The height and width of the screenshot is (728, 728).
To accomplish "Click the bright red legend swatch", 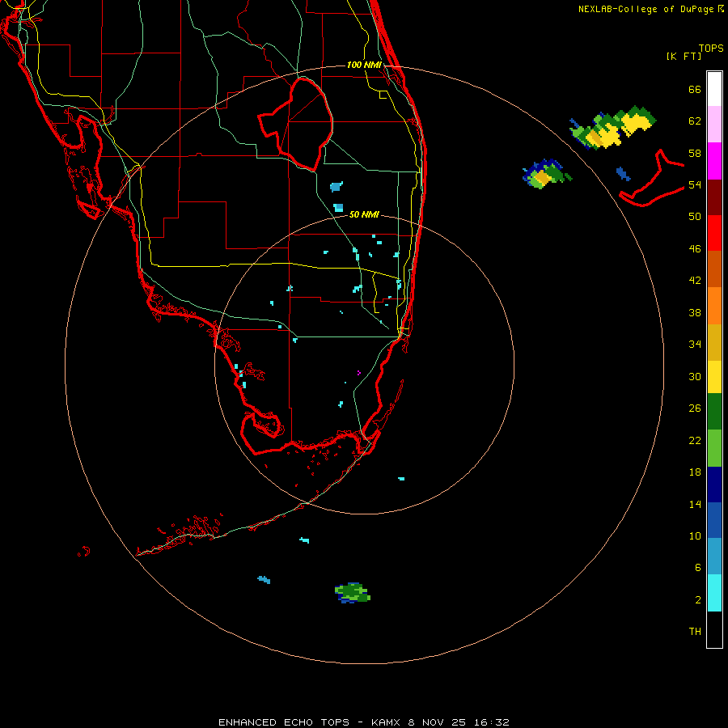I will pyautogui.click(x=714, y=233).
